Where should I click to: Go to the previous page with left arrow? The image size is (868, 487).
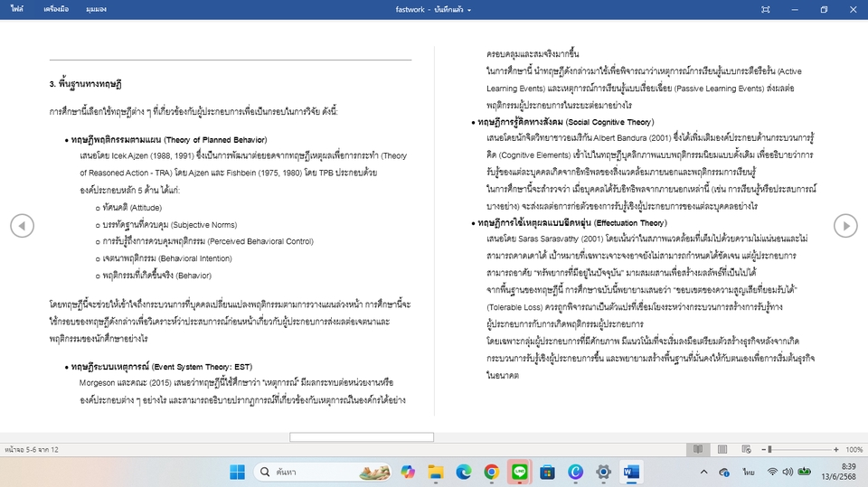[x=22, y=225]
